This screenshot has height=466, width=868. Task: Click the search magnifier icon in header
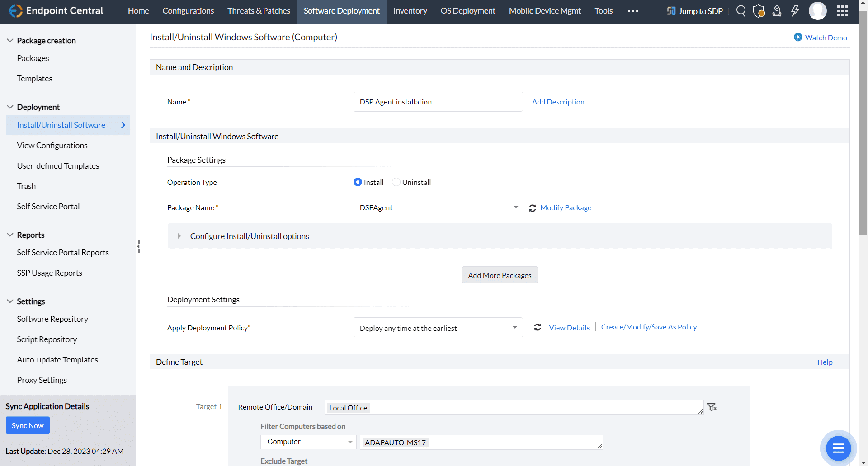coord(741,11)
